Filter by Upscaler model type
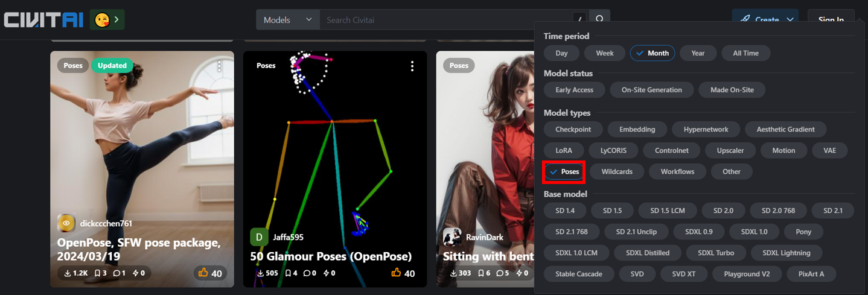Screen dimensions: 868x295 (730, 150)
